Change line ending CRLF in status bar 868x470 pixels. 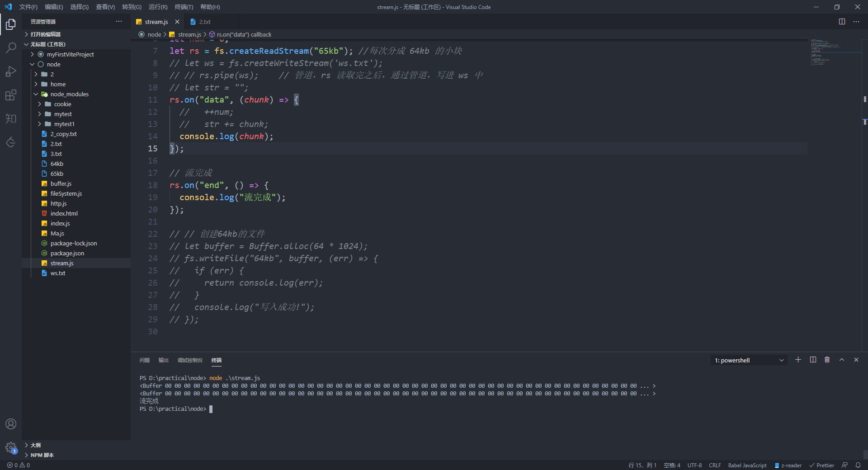tap(715, 465)
